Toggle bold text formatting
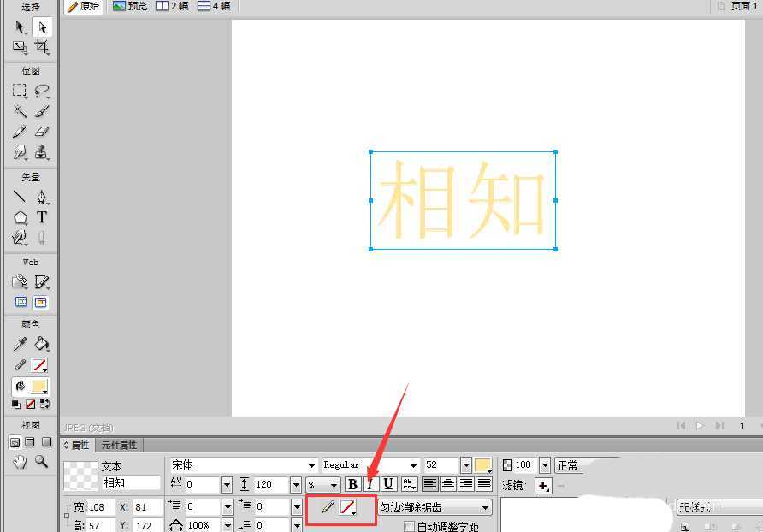The height and width of the screenshot is (532, 763). pyautogui.click(x=353, y=484)
